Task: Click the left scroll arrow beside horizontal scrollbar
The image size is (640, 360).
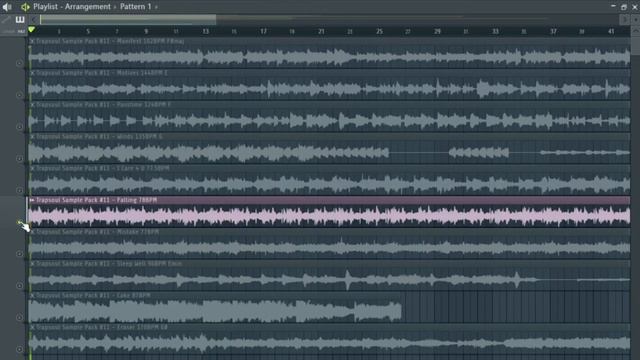Action: pos(34,19)
